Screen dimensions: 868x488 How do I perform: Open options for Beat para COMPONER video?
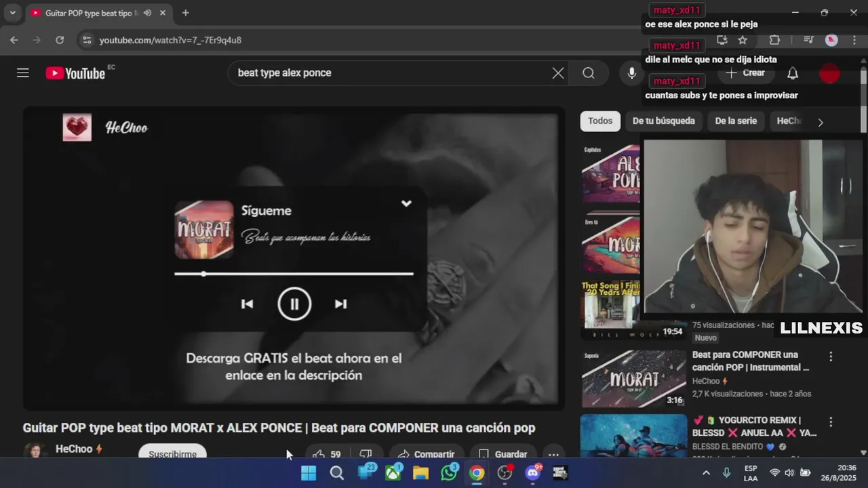[831, 356]
